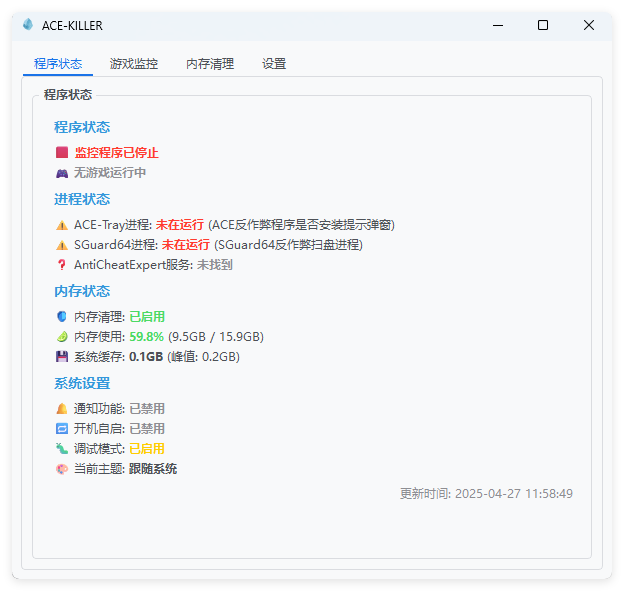Click the palette icon beside 当前主题

62,469
